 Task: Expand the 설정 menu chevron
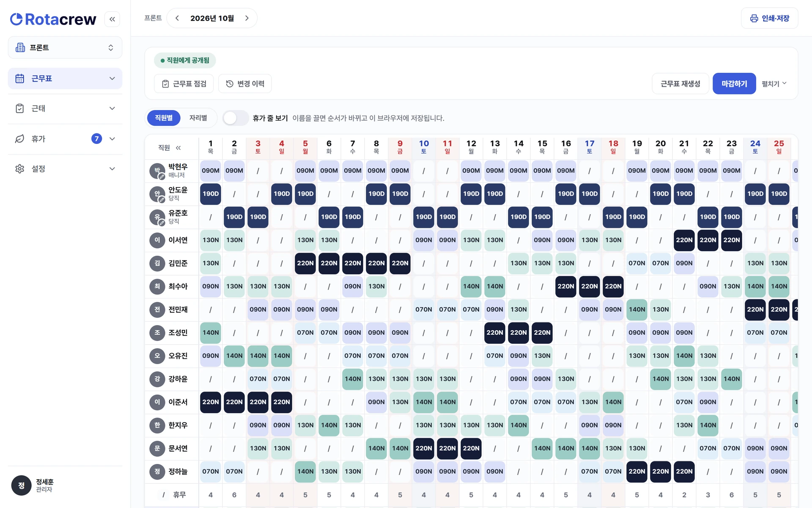click(112, 169)
